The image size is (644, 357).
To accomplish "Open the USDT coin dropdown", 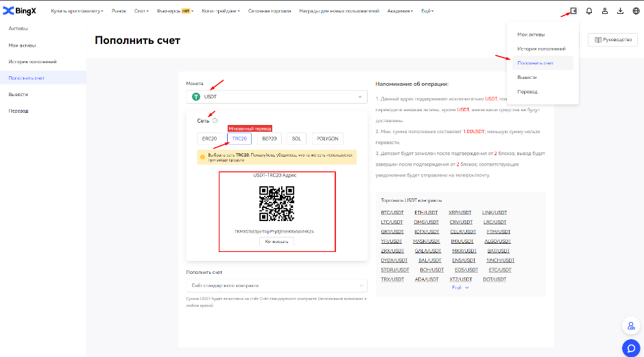I will pyautogui.click(x=277, y=97).
